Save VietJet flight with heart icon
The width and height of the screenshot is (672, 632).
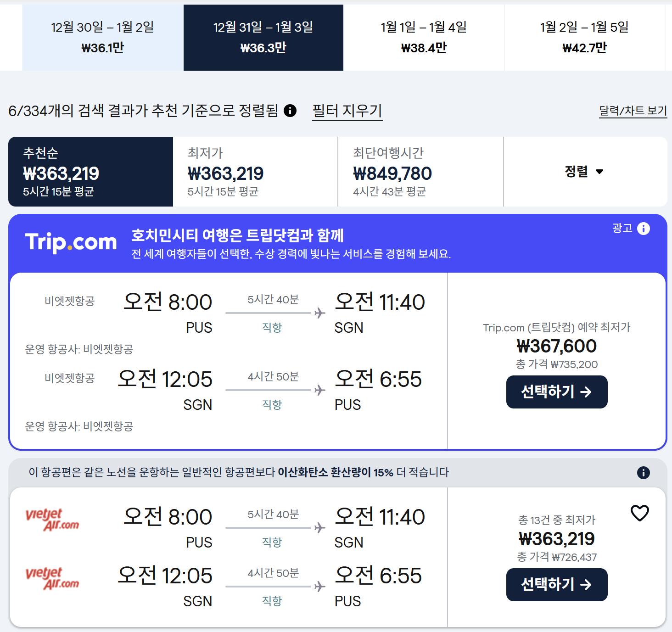tap(639, 513)
